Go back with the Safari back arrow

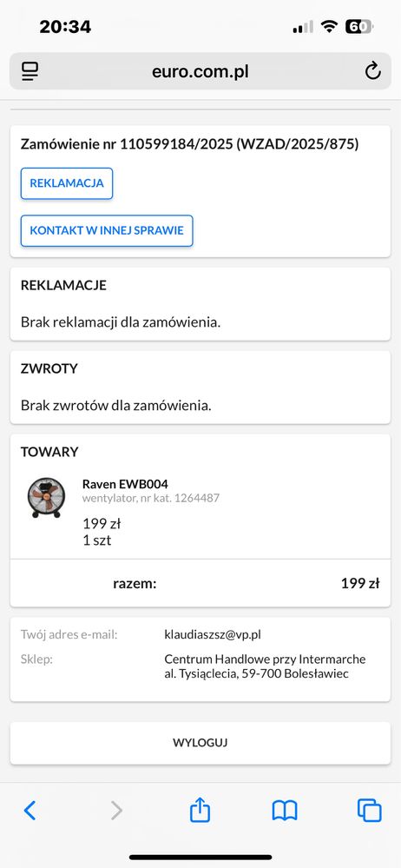pyautogui.click(x=30, y=811)
